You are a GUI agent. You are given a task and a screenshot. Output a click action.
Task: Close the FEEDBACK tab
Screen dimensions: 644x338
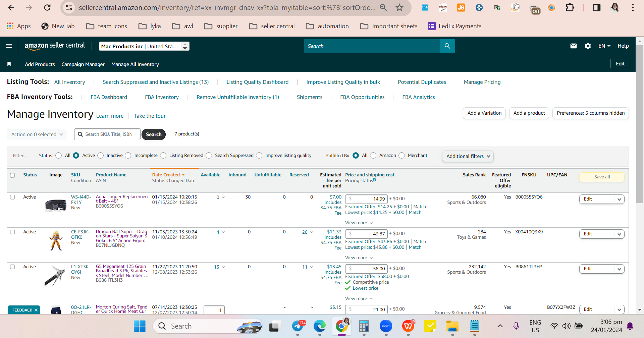coord(36,310)
